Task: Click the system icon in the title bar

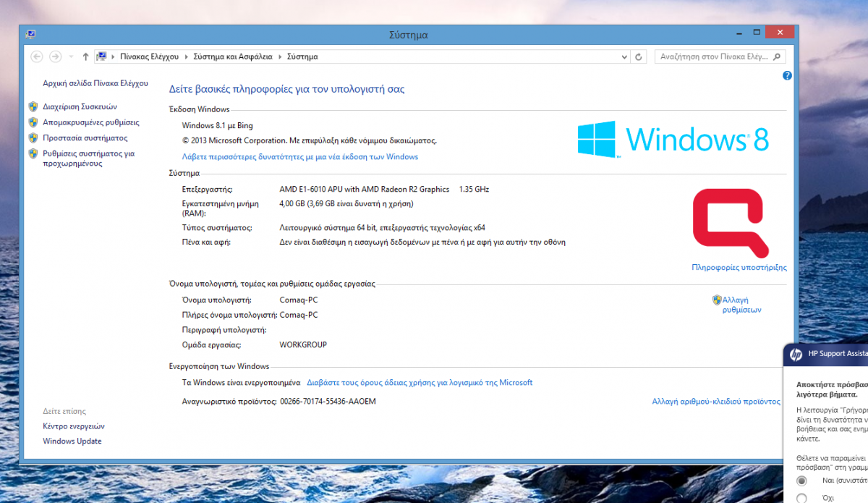Action: pos(30,33)
